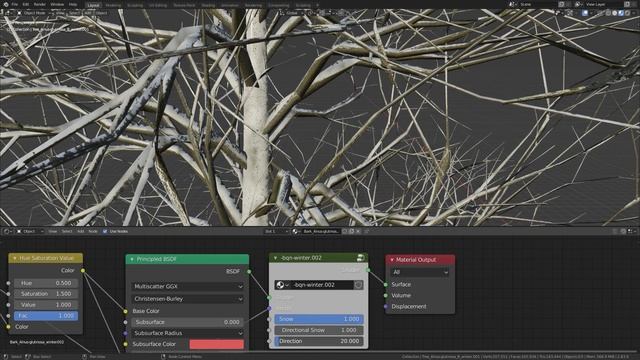Viewport: 640px width, 360px height.
Task: Click group node edit icon on -bqn-winter.002 header
Action: [360, 258]
